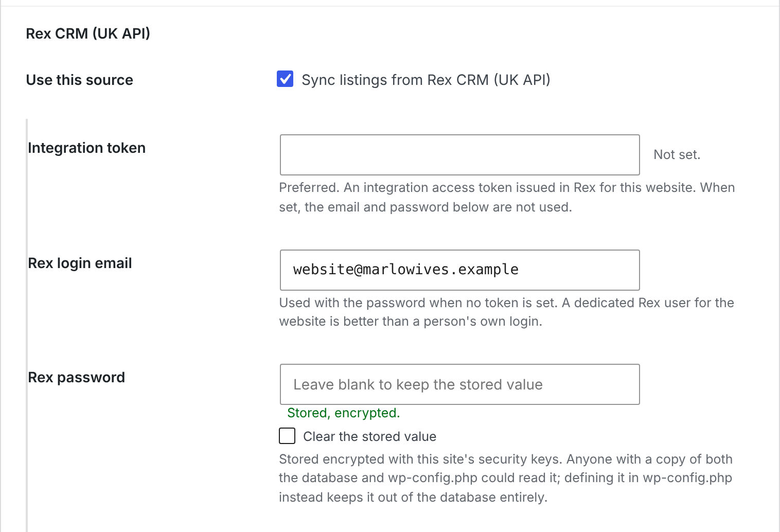Click the Not set. status text
780x532 pixels.
click(x=677, y=154)
